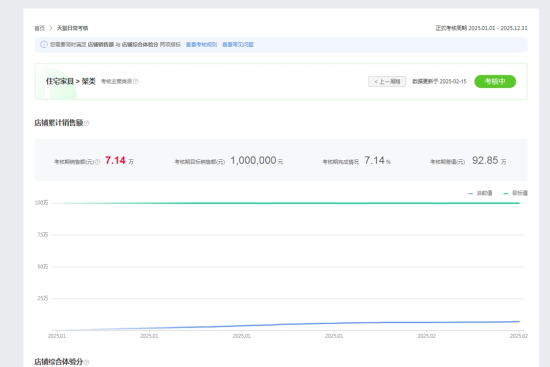The width and height of the screenshot is (550, 367).
Task: Toggle the green 目标值 legend series
Action: 515,193
